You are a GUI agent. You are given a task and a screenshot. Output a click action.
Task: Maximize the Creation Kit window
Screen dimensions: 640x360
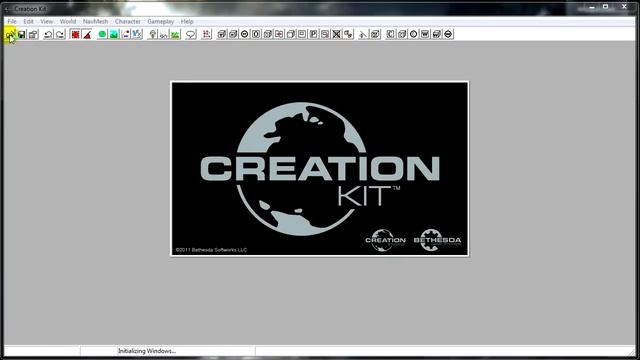606,7
